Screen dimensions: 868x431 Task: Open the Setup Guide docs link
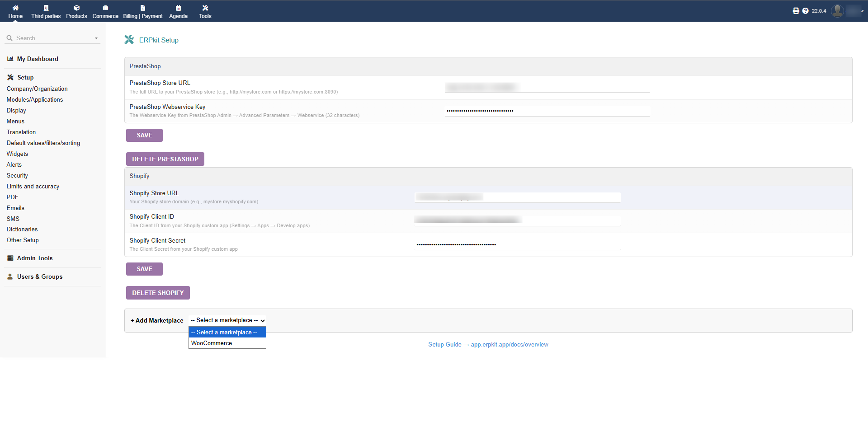pyautogui.click(x=488, y=344)
